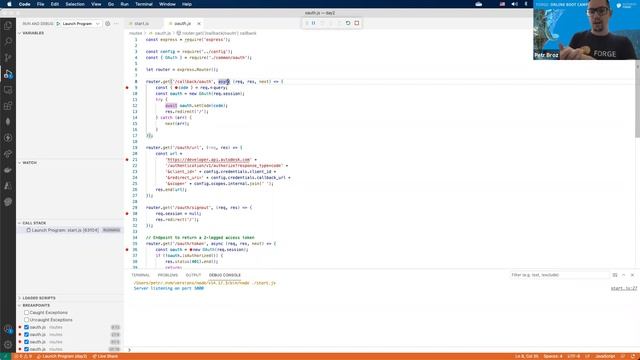Open the MongoDB leaf extension icon
640x360 pixels.
tap(8, 122)
